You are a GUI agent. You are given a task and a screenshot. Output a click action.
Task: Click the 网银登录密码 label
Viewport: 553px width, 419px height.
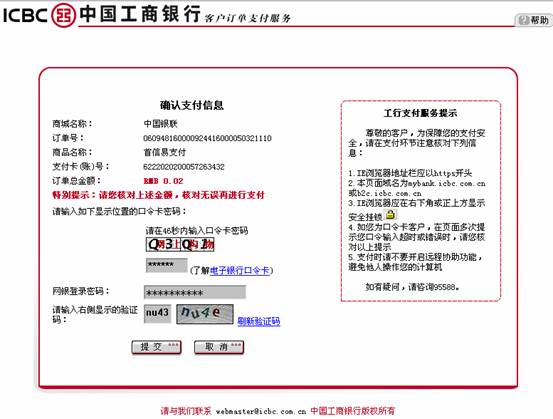tap(81, 291)
